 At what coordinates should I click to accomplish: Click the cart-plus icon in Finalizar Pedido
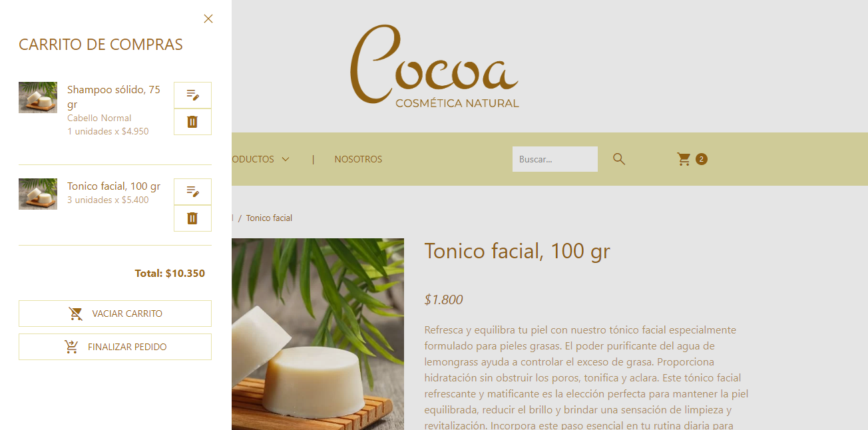tap(71, 347)
